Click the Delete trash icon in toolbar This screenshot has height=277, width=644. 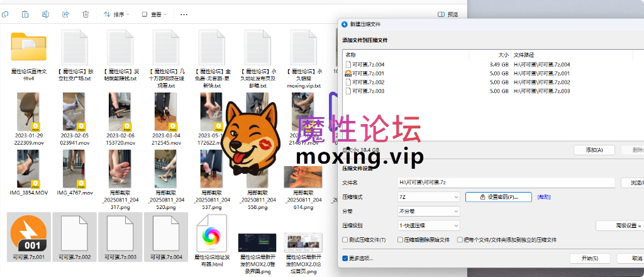(x=85, y=14)
